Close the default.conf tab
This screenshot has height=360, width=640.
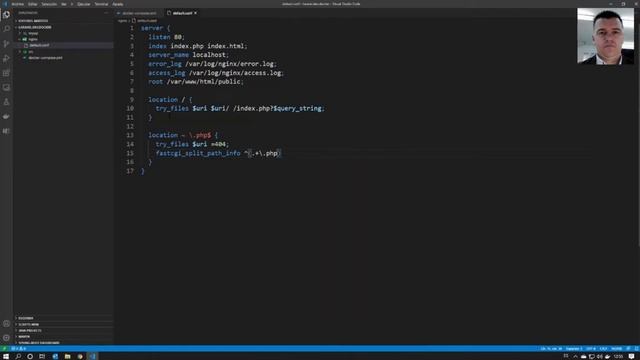[x=196, y=13]
